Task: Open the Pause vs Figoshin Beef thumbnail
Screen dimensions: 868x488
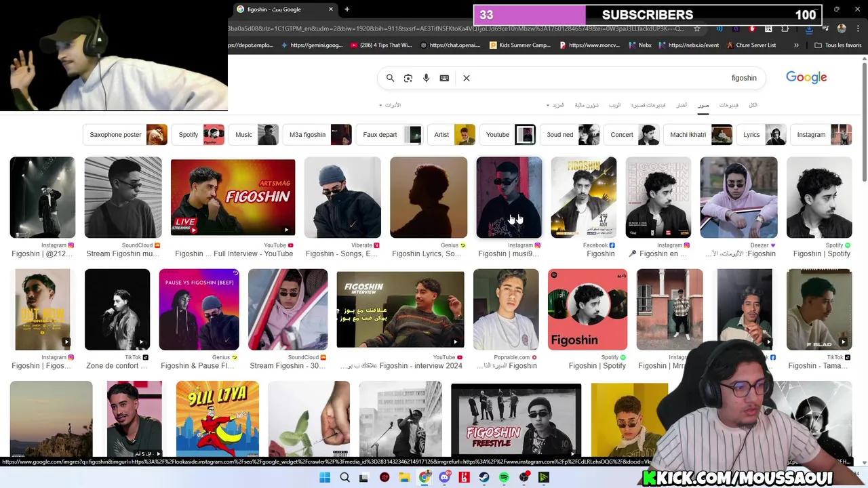Action: tap(199, 309)
